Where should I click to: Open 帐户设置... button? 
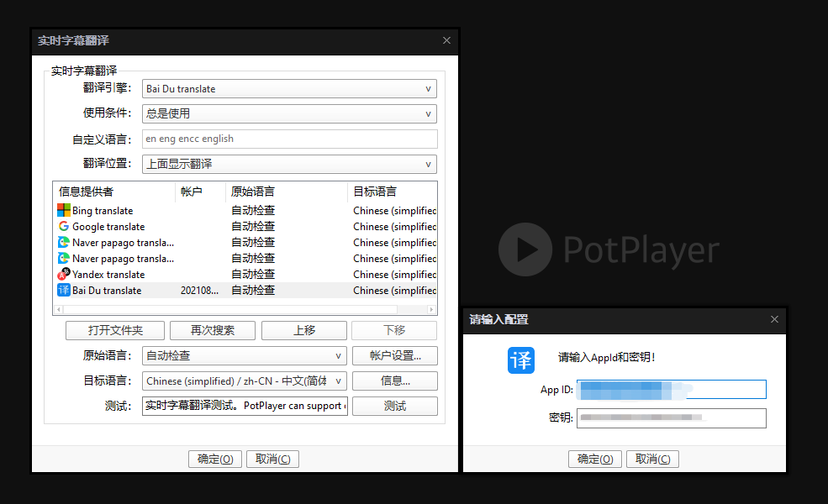pos(395,355)
